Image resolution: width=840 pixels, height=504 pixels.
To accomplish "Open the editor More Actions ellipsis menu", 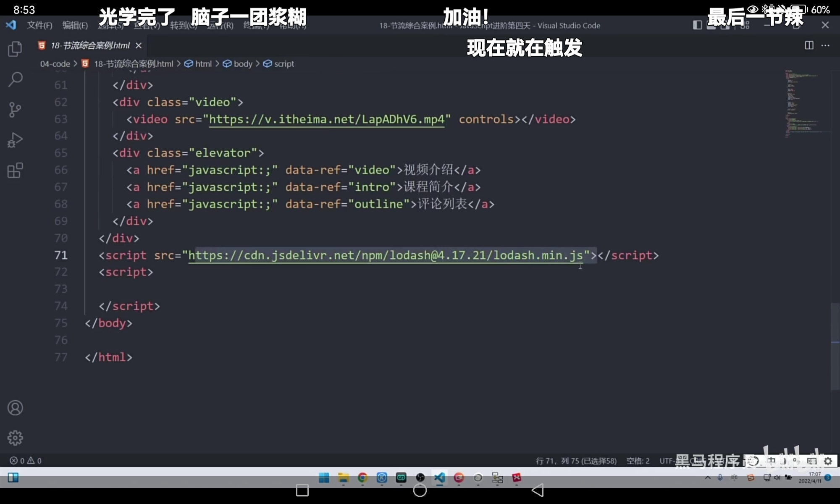I will point(825,45).
